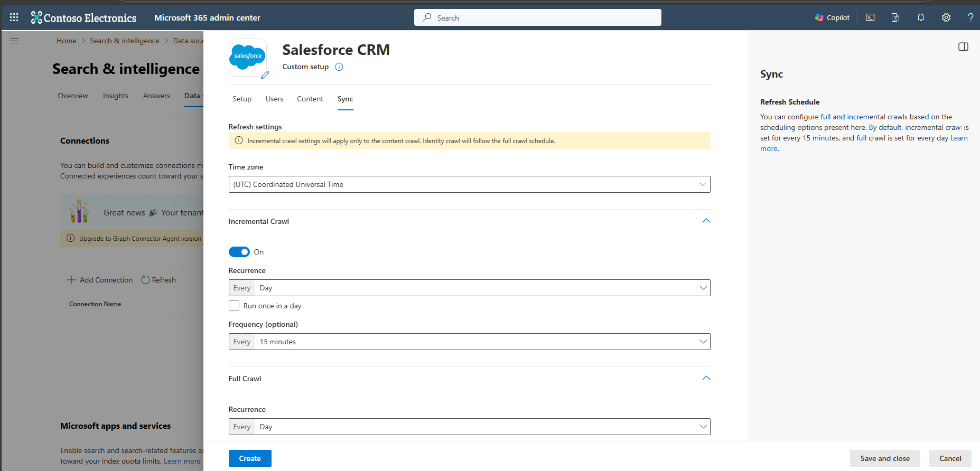Open the settings gear icon
This screenshot has height=471, width=980.
tap(946, 17)
